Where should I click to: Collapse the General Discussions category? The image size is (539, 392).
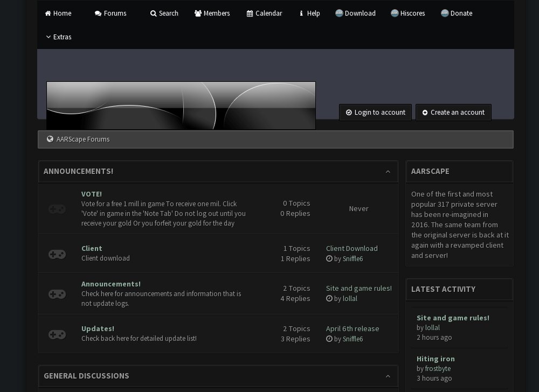(x=388, y=376)
